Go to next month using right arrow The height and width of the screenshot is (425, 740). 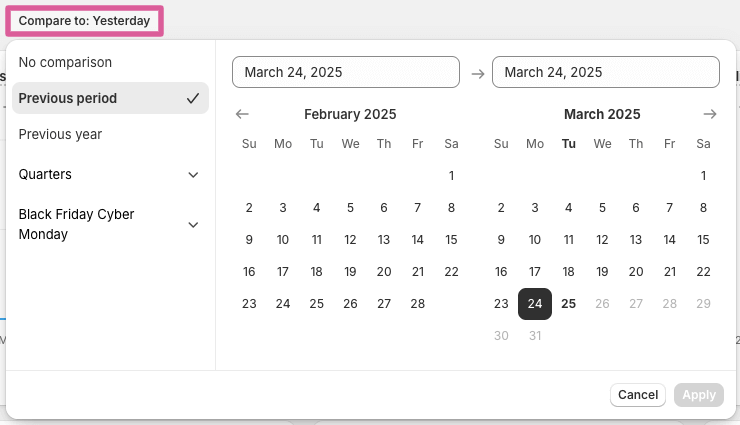[710, 114]
